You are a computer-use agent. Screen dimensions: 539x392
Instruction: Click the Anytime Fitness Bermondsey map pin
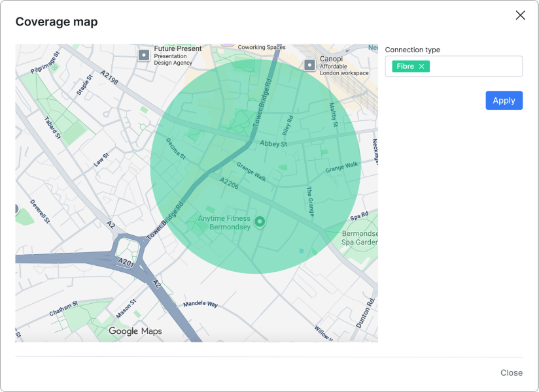[x=260, y=222]
